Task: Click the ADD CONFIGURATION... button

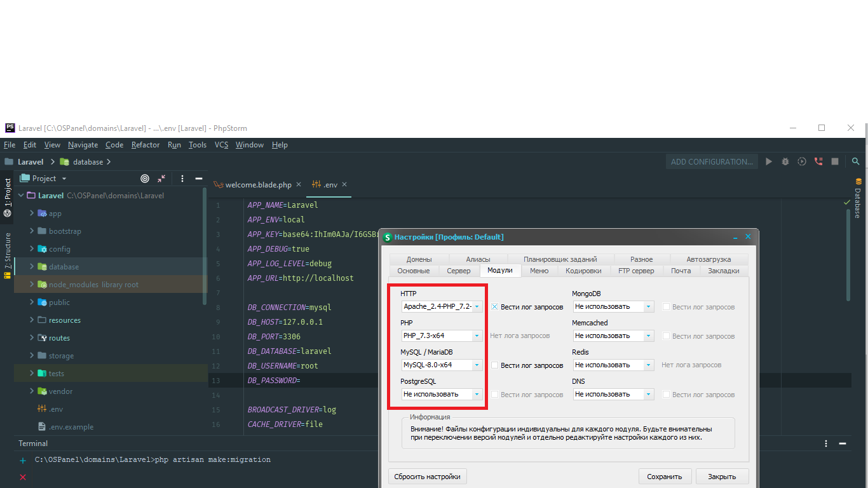Action: click(x=712, y=161)
